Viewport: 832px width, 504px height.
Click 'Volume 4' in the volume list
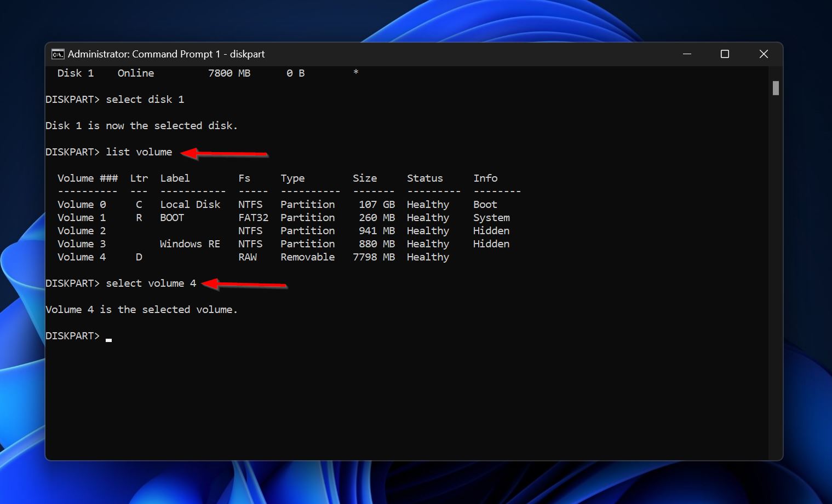pyautogui.click(x=82, y=257)
